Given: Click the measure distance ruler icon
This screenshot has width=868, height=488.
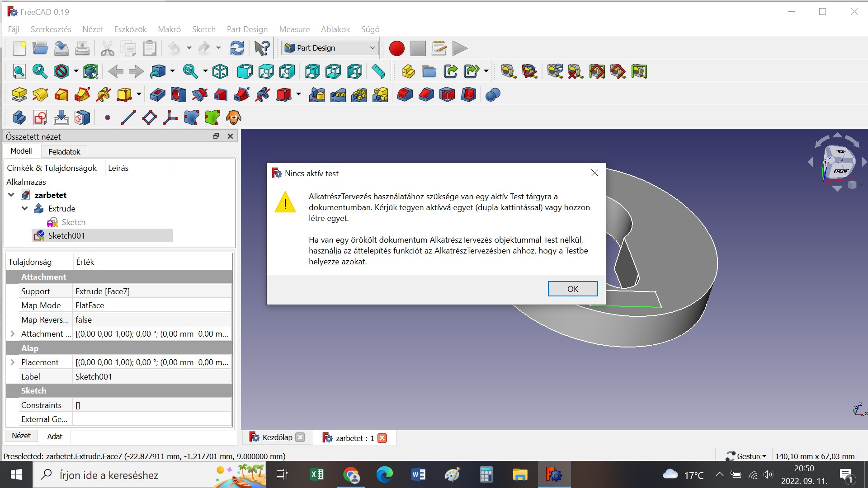Looking at the screenshot, I should tap(378, 71).
